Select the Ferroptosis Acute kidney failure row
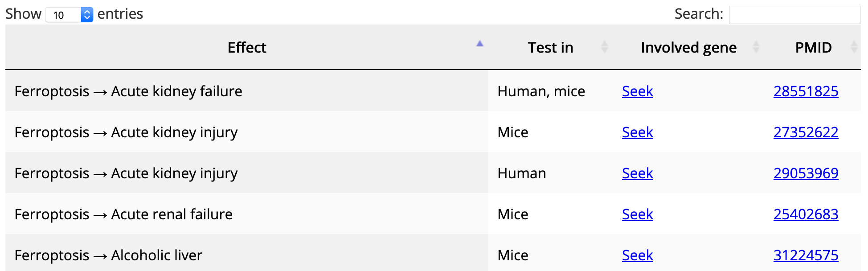 coord(433,91)
